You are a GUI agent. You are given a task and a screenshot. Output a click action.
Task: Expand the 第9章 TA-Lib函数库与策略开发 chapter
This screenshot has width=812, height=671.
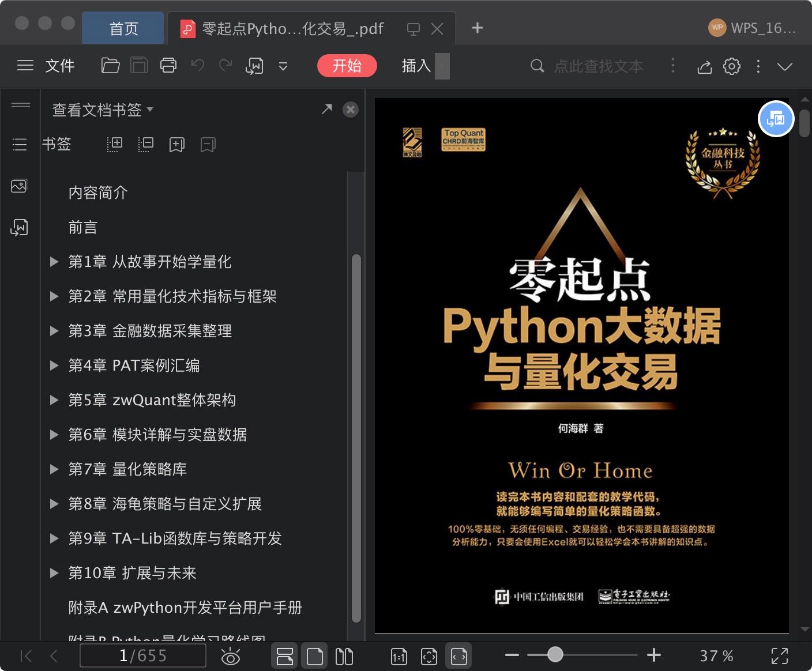(x=54, y=538)
